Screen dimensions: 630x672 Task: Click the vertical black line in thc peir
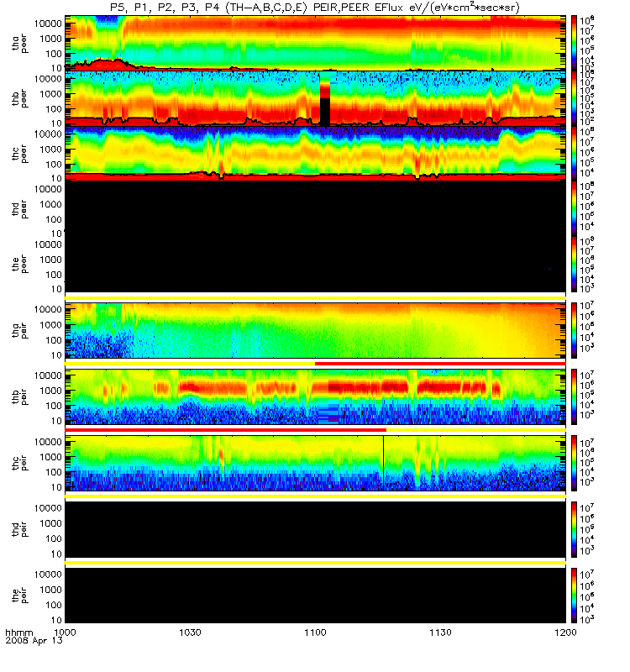(383, 463)
